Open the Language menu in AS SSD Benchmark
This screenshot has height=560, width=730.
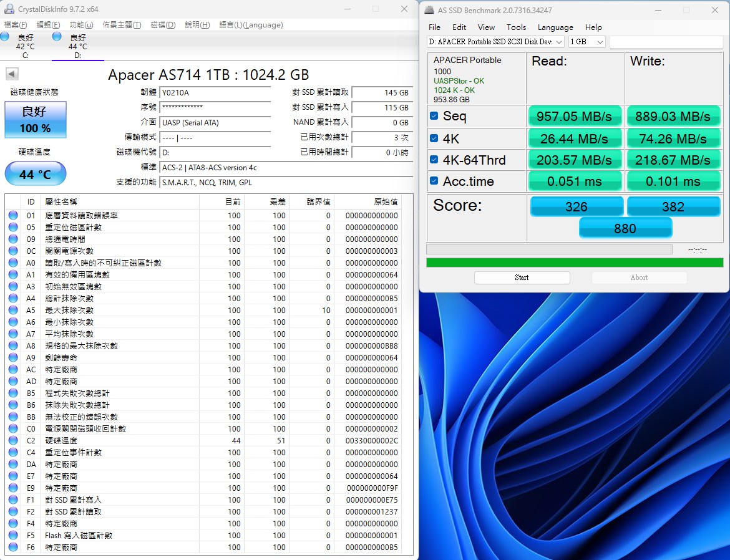(555, 27)
